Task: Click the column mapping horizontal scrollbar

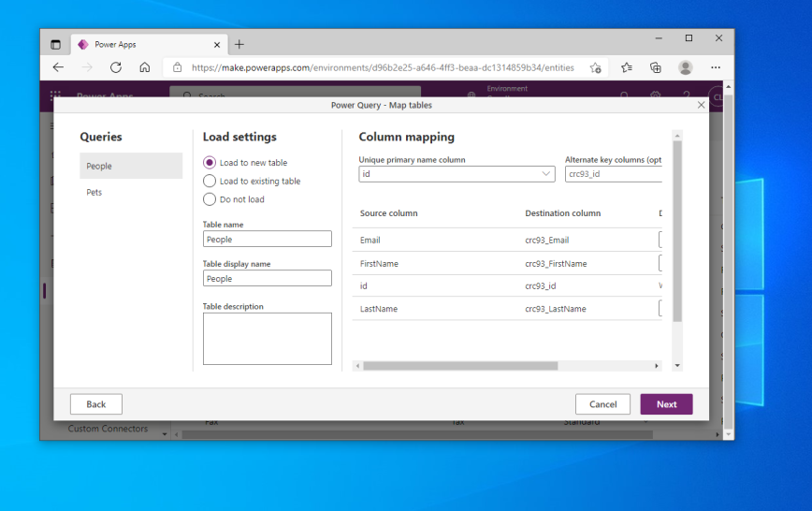Action: [460, 366]
